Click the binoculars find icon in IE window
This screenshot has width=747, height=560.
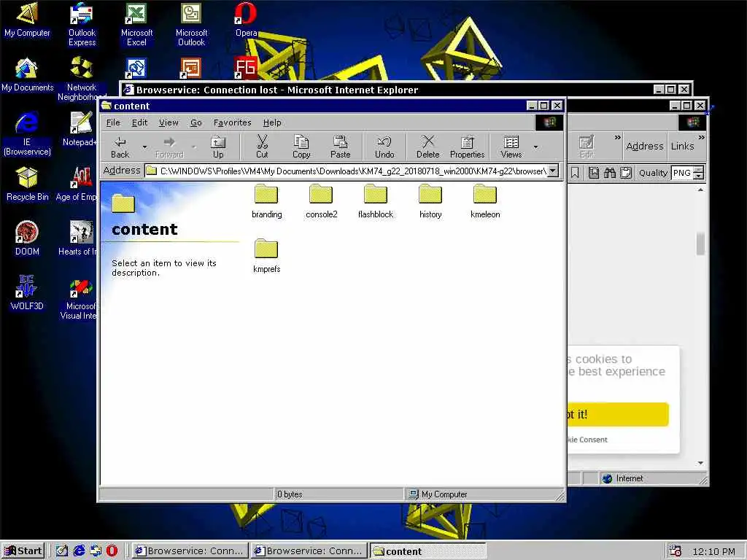610,172
